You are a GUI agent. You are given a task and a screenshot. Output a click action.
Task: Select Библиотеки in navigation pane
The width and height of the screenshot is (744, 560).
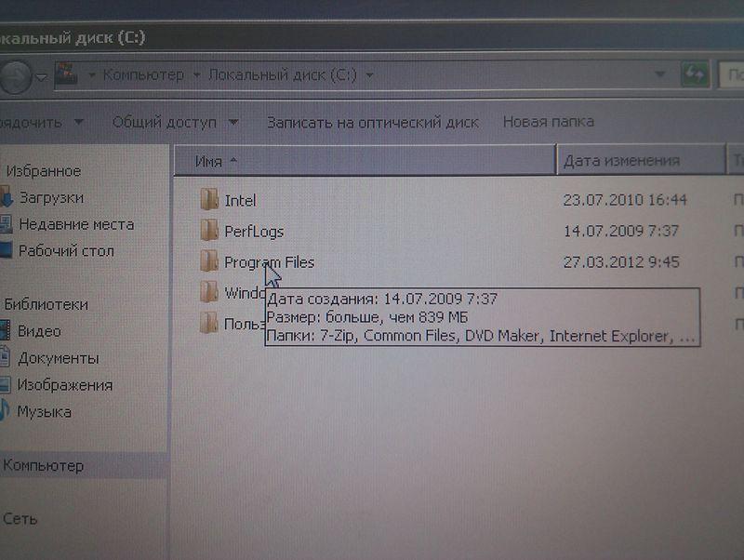[x=46, y=304]
